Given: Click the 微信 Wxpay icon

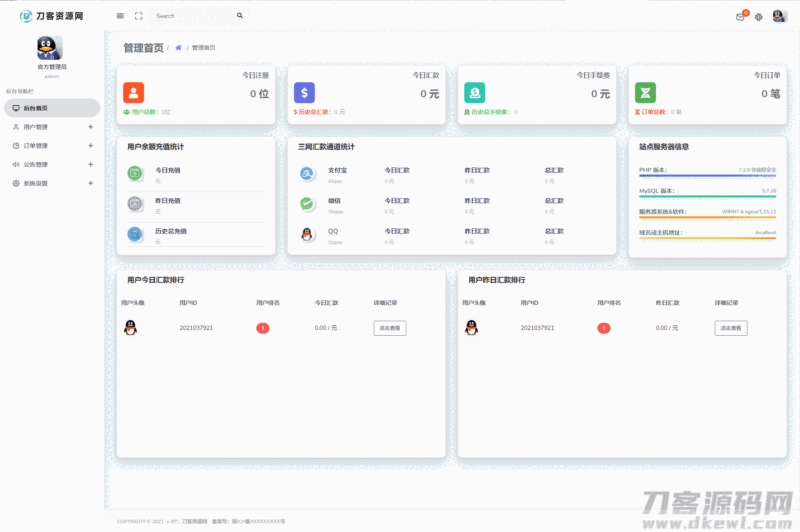Looking at the screenshot, I should coord(307,204).
